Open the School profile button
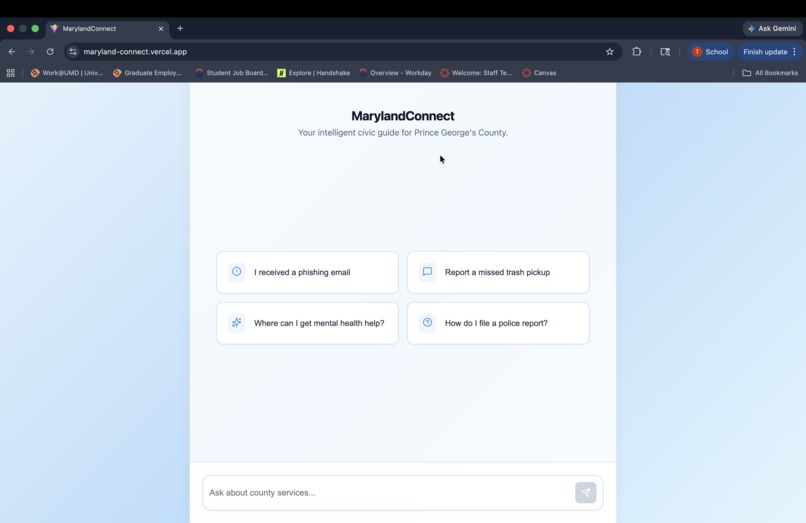Screen dimensions: 806x523 (710, 51)
